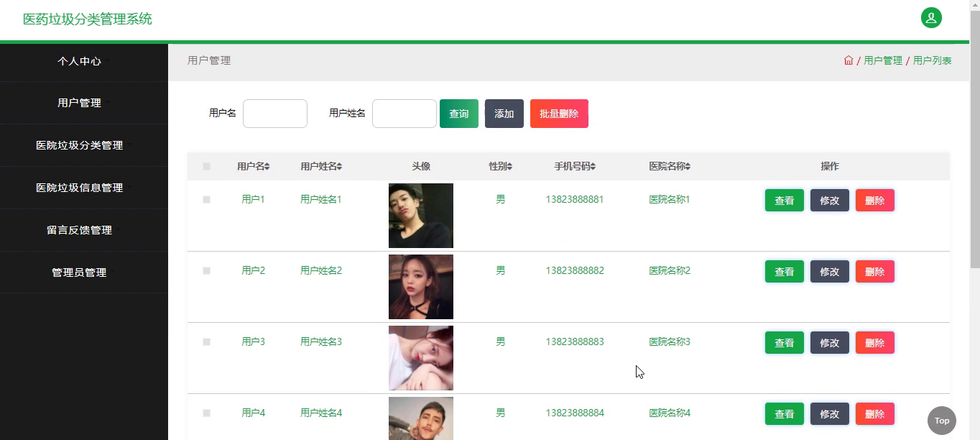
Task: Focus the 用户姓名 search input field
Action: click(x=405, y=114)
